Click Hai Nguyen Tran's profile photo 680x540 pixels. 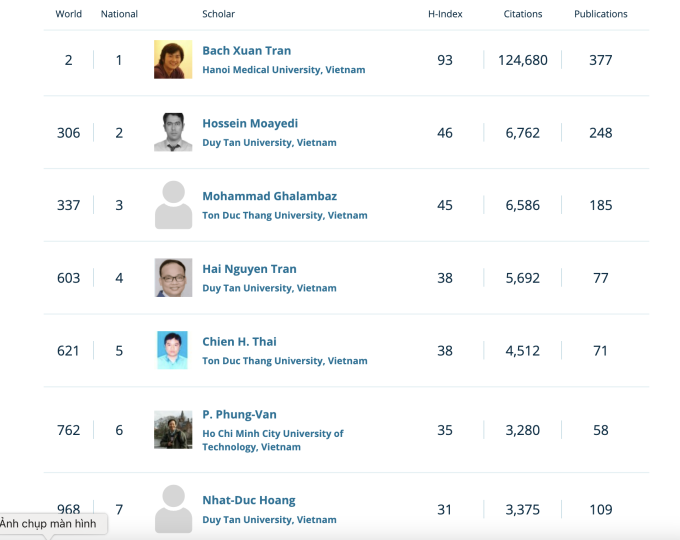click(x=173, y=278)
